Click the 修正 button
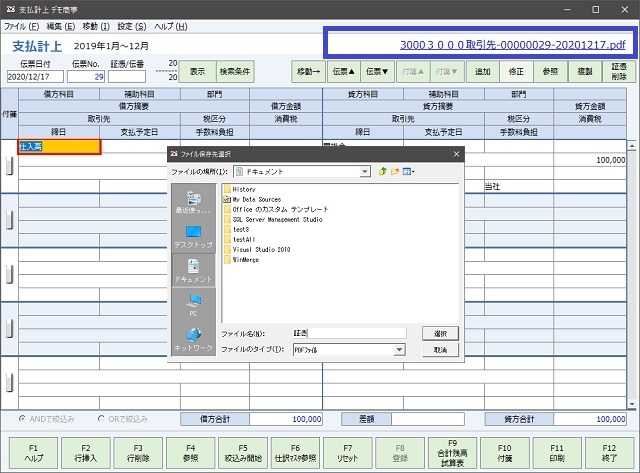Viewport: 640px width, 473px height. pyautogui.click(x=516, y=71)
